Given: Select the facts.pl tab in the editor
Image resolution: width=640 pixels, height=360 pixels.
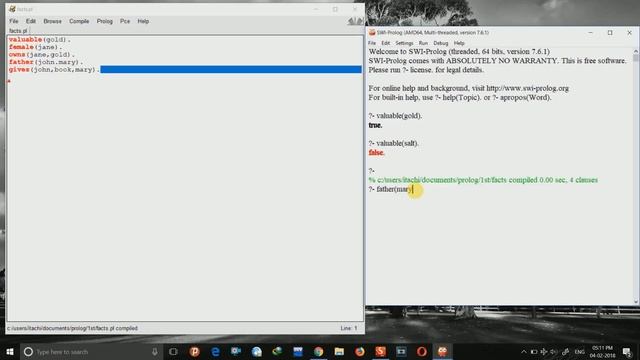Looking at the screenshot, I should coord(18,31).
